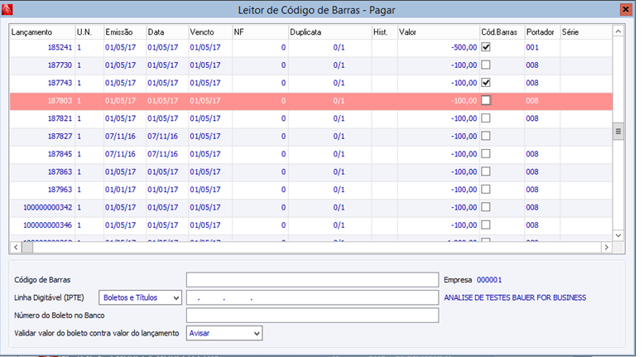The image size is (644, 357).
Task: Click Empresa code 000001
Action: (x=489, y=280)
